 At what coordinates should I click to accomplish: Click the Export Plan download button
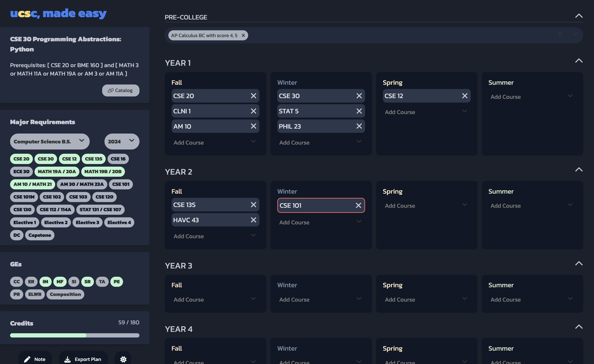coord(83,359)
